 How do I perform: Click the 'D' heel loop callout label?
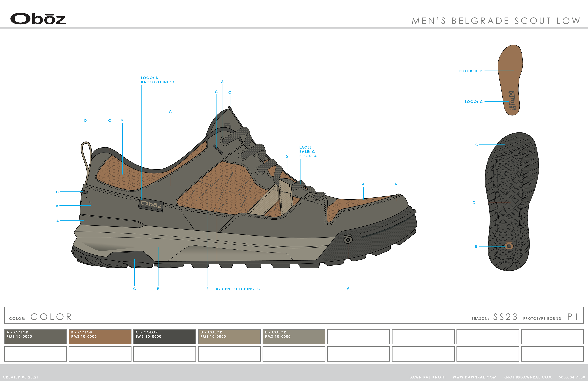pyautogui.click(x=85, y=121)
